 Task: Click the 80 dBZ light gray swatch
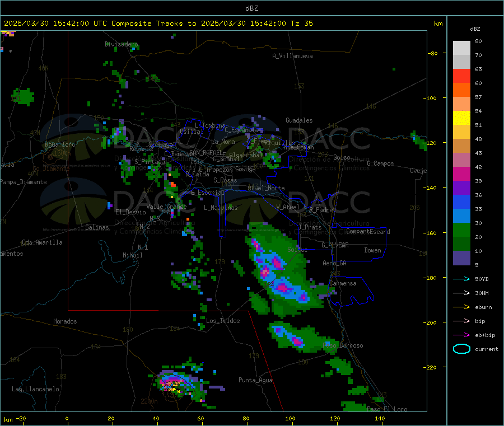(x=461, y=48)
